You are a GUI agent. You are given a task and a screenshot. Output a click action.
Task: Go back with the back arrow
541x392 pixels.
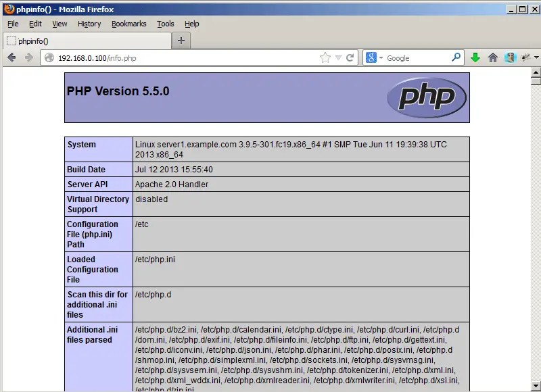coord(11,57)
